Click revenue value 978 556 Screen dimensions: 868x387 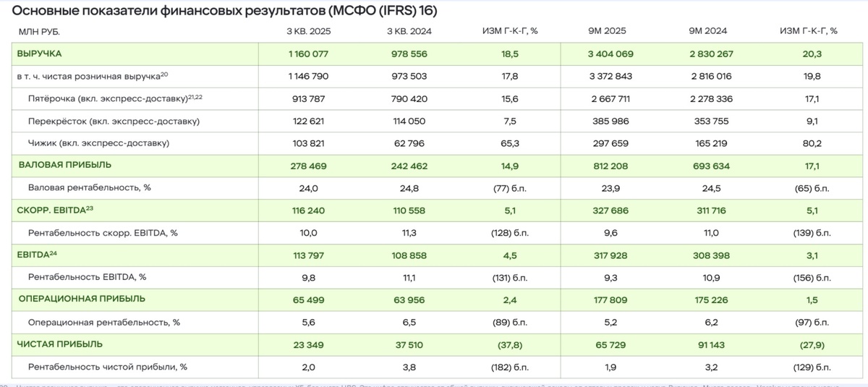coord(409,54)
